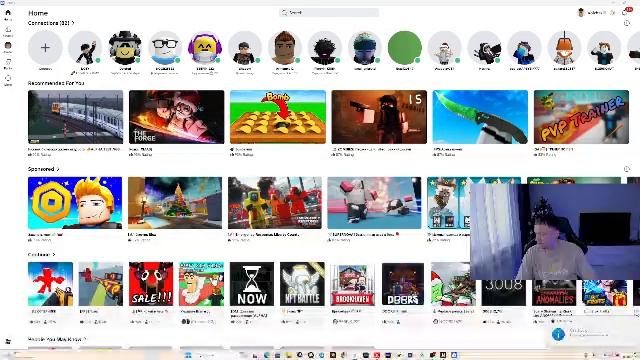The width and height of the screenshot is (640, 360).
Task: Open the Brookhaven game tile
Action: click(x=353, y=284)
